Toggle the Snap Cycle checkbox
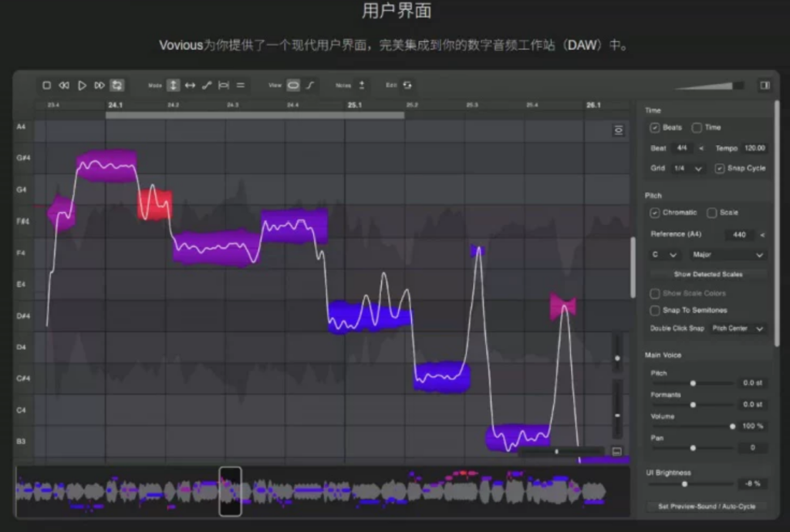Image resolution: width=790 pixels, height=532 pixels. tap(720, 169)
